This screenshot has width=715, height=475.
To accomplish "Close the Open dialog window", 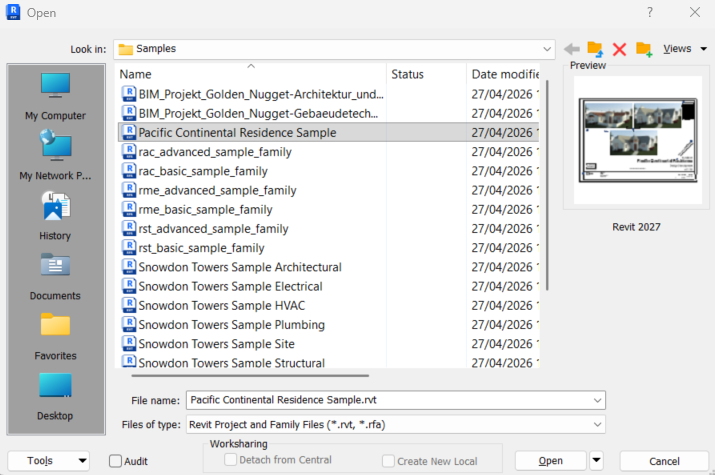I will pos(694,12).
